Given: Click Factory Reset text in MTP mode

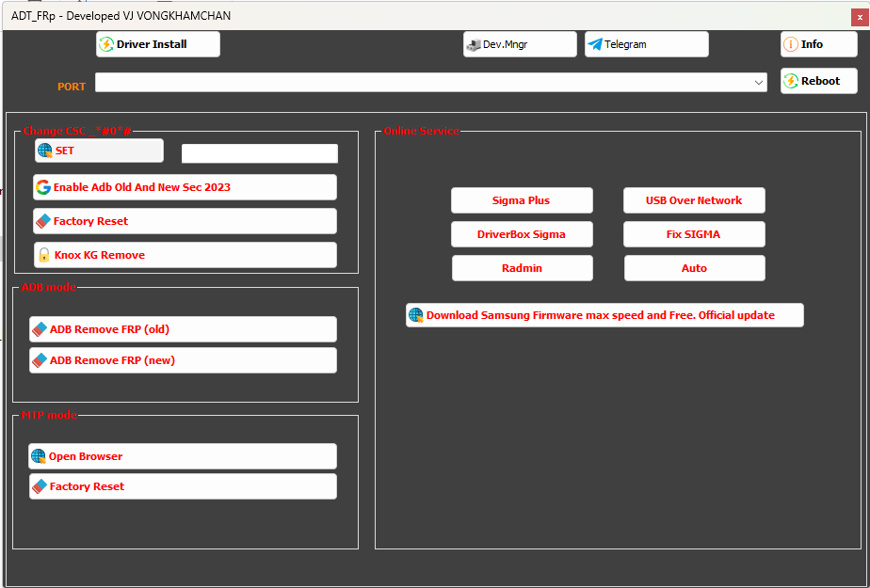Looking at the screenshot, I should click(87, 486).
